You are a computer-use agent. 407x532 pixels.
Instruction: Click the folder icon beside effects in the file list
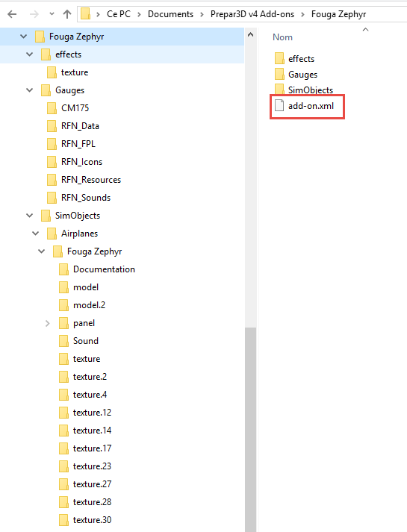[x=279, y=58]
